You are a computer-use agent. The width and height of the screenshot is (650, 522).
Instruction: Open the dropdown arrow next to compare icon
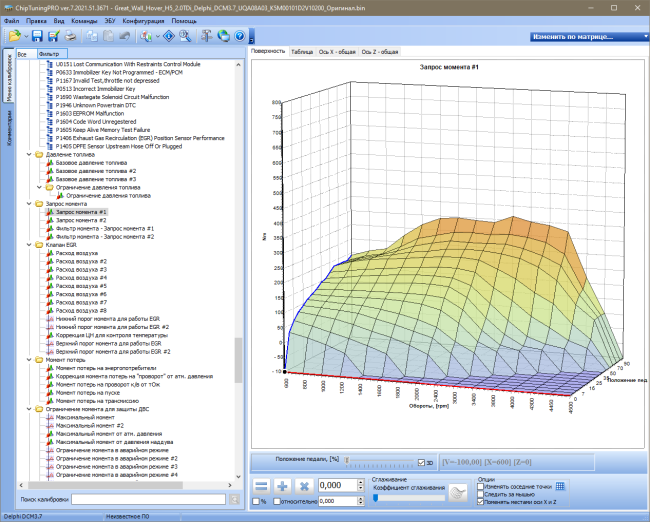click(x=157, y=37)
